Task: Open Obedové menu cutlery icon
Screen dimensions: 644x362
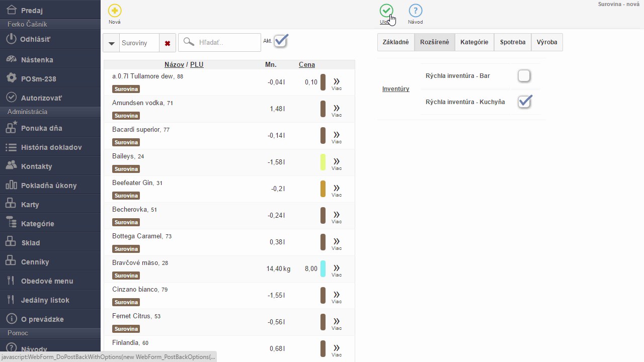Action: (11, 281)
